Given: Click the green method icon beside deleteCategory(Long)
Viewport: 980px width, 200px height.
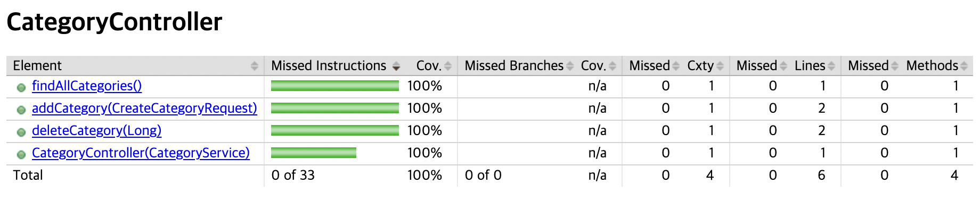Looking at the screenshot, I should [21, 132].
